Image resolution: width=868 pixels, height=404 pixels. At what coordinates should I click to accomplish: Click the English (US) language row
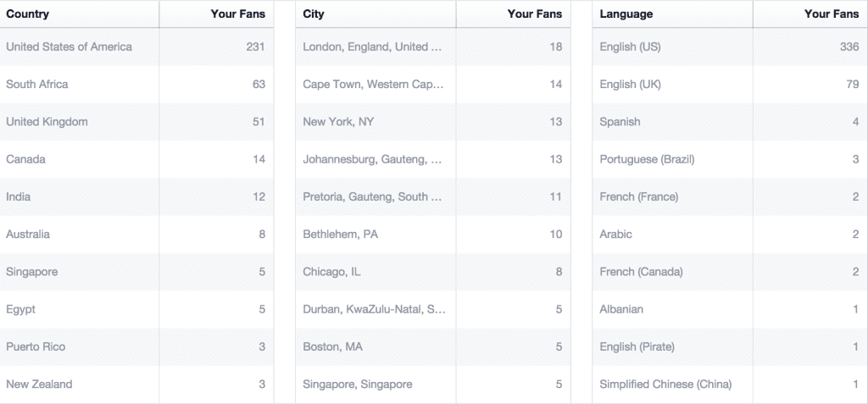click(730, 47)
